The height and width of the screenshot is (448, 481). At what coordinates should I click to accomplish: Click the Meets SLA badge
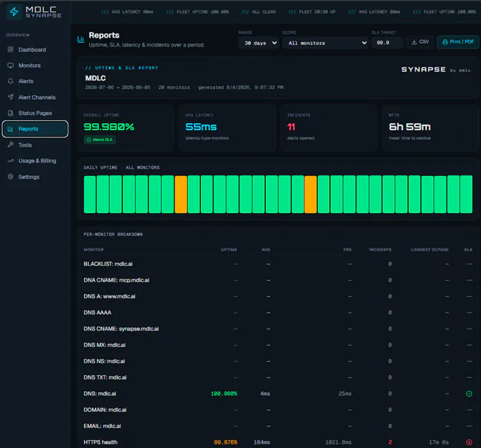(99, 140)
